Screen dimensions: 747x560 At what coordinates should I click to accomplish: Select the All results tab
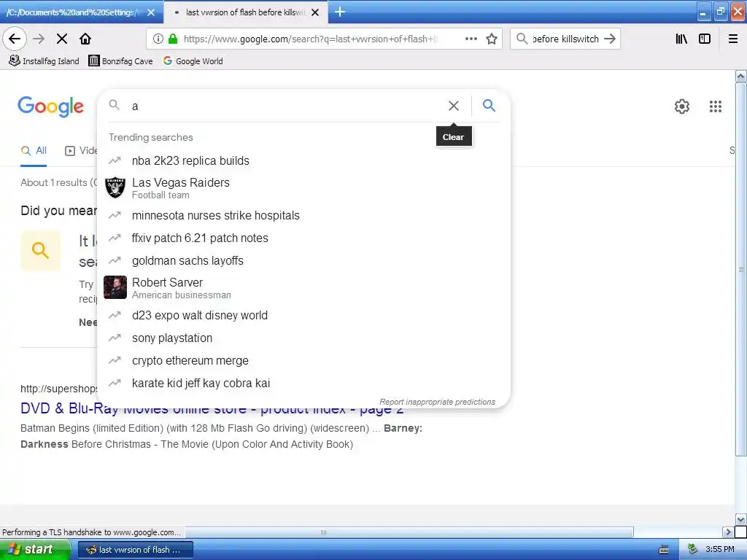[34, 151]
